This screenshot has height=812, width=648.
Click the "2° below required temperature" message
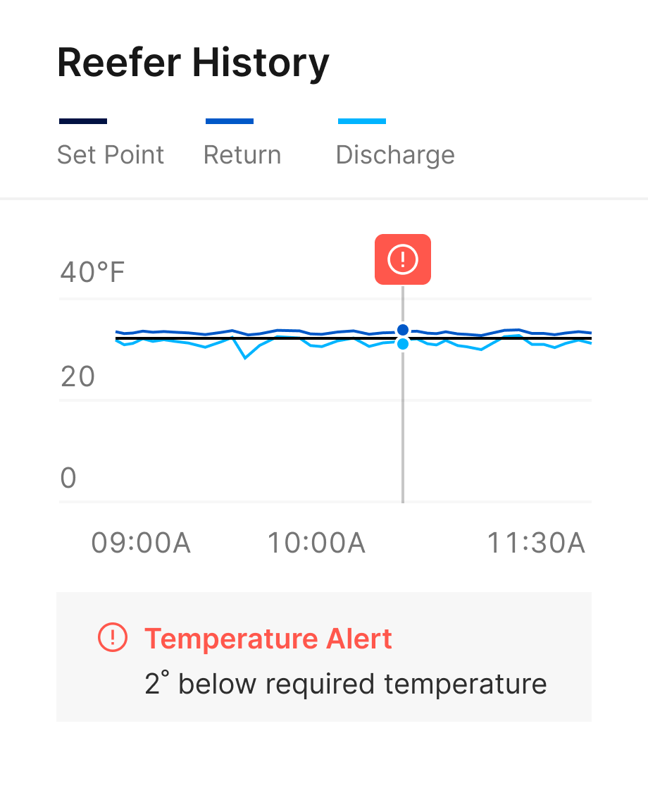(x=346, y=684)
